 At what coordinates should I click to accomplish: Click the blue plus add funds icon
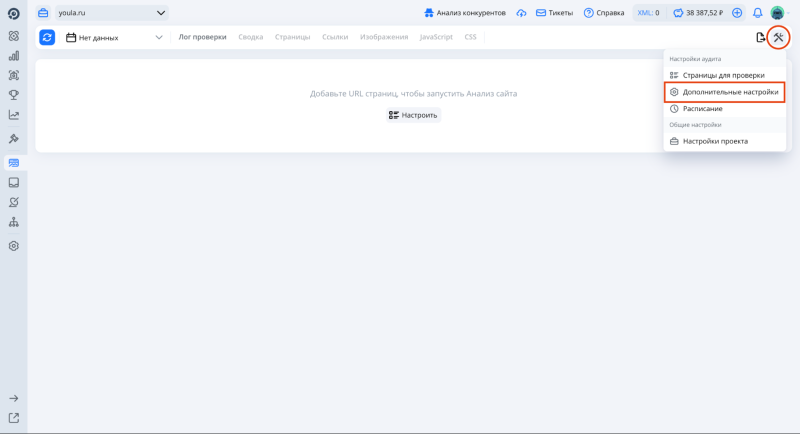(737, 13)
